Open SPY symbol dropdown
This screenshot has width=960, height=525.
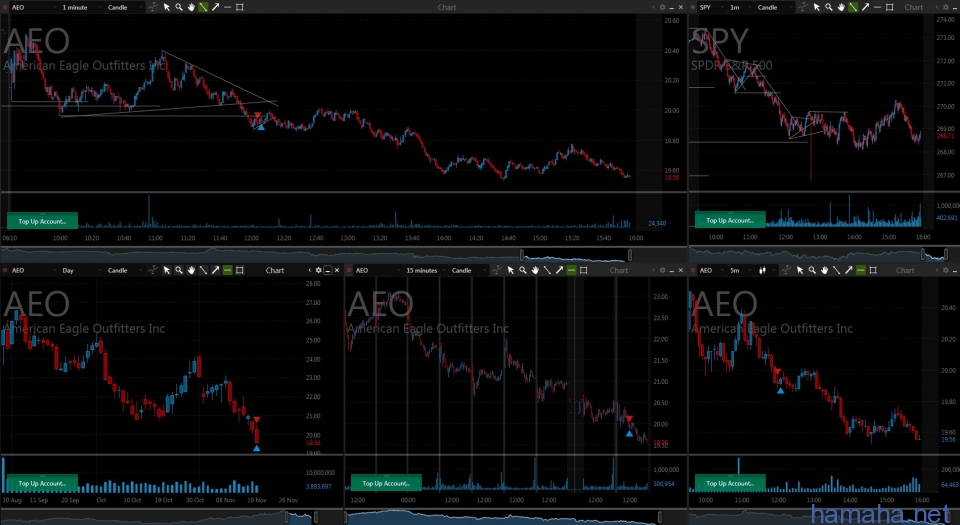[x=711, y=7]
